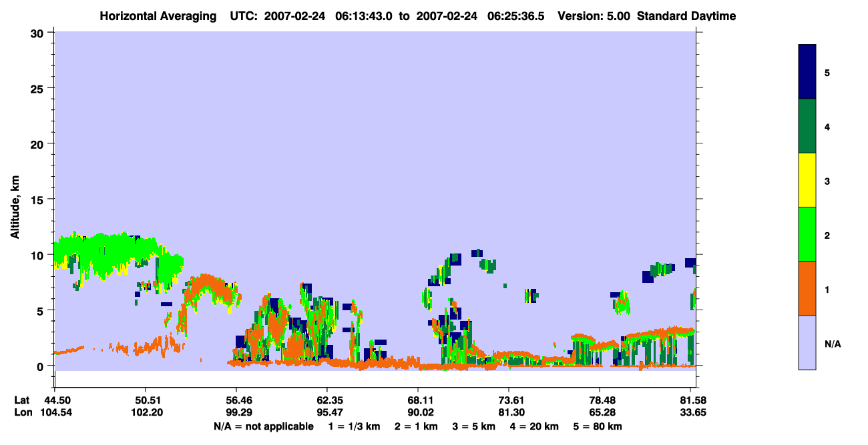Screen dimensions: 868x445
Task: Click the 'N/A = not applicable' footnote
Action: [x=264, y=426]
